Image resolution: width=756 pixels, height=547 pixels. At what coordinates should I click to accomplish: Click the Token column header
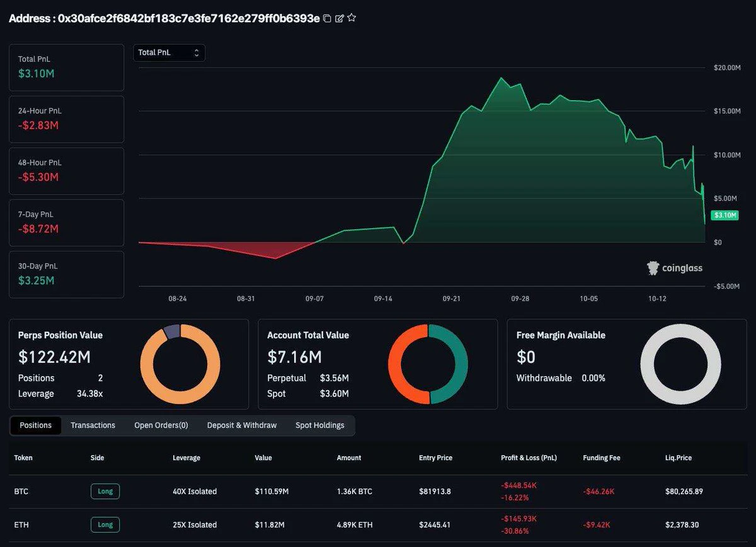coord(23,458)
